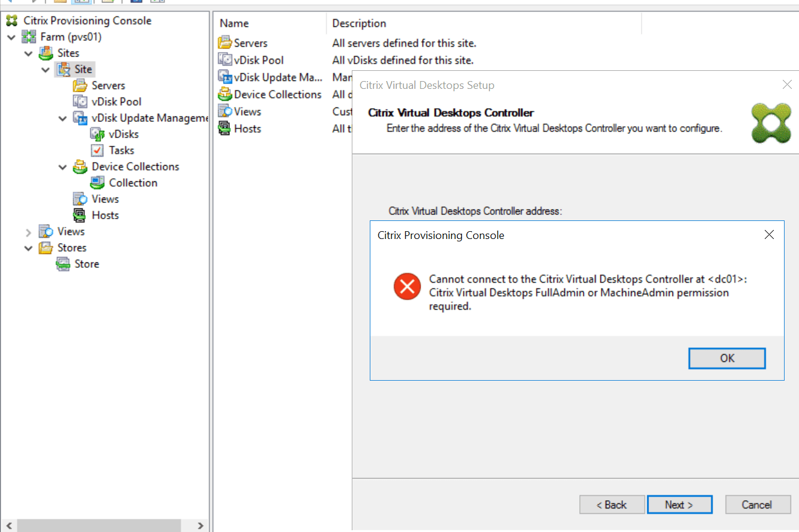
Task: Select the Citrix Provisioning Console root icon
Action: point(11,20)
